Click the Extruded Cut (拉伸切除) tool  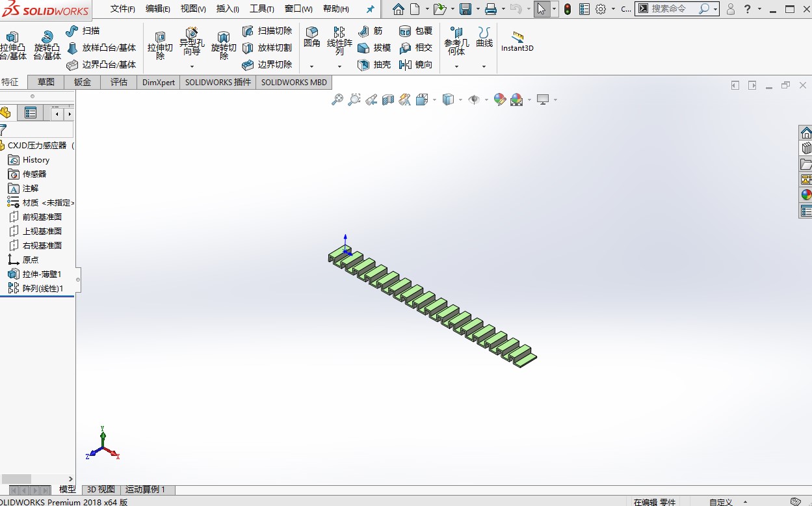(160, 46)
